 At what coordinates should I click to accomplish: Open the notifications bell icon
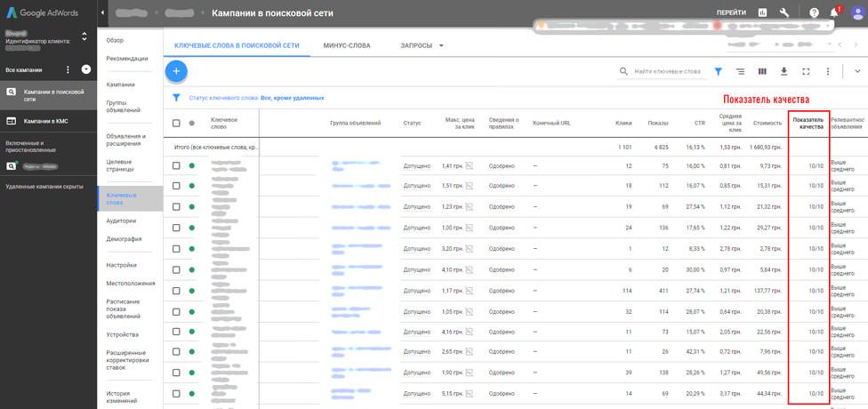(835, 12)
